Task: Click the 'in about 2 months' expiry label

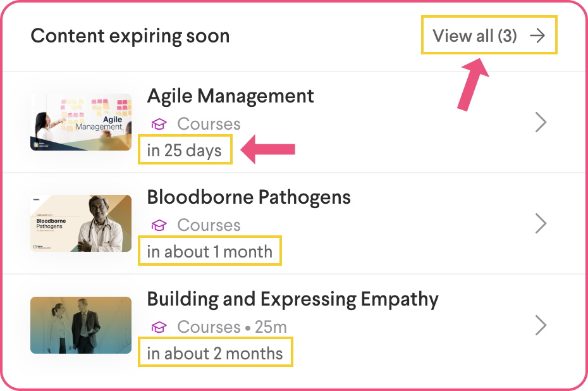Action: (x=215, y=353)
